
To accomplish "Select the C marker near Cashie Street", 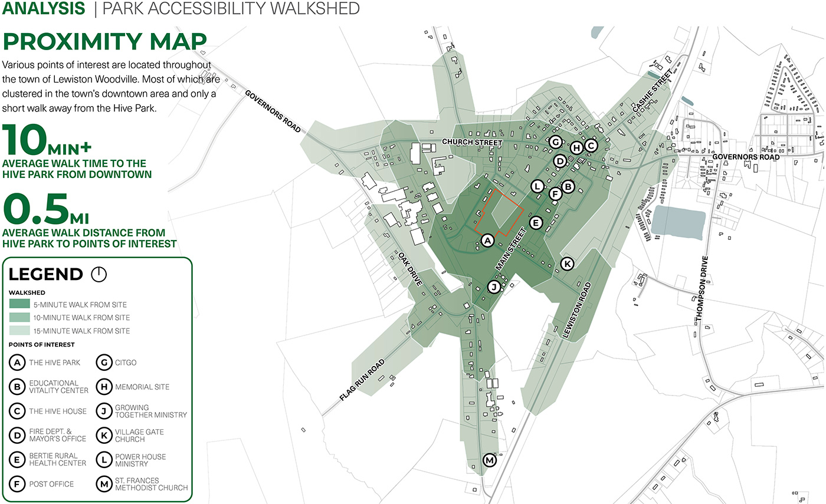I will 591,146.
